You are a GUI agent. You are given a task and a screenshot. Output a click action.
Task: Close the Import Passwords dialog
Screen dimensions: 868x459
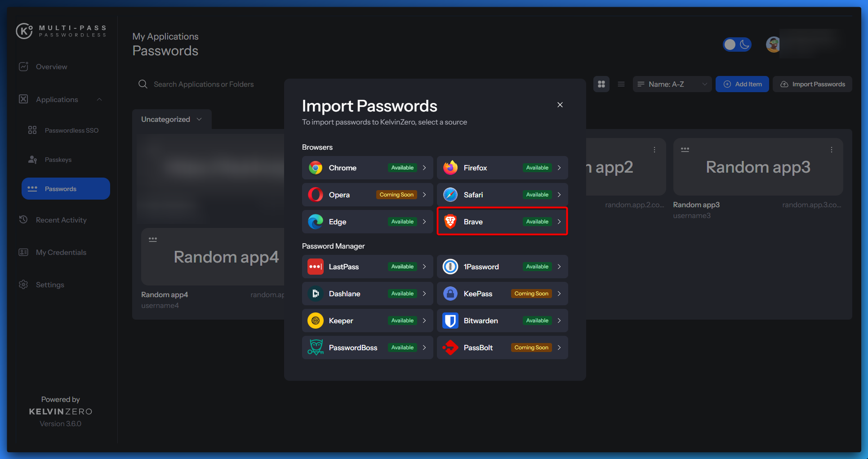560,105
